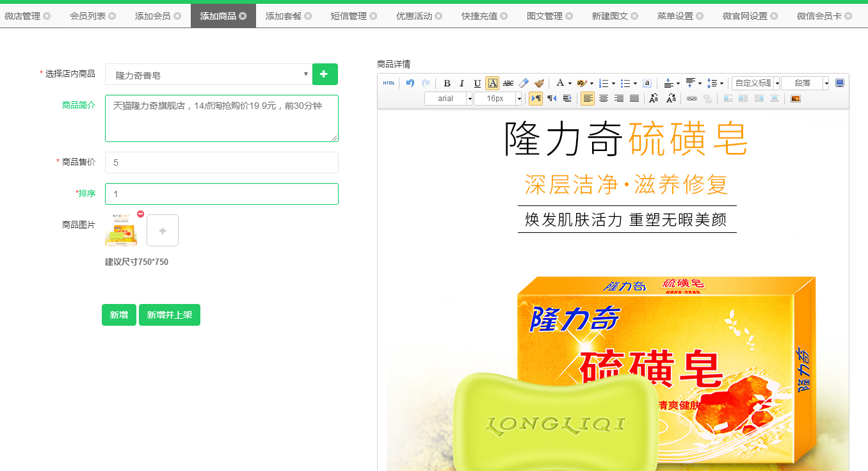The width and height of the screenshot is (868, 471).
Task: Click the 新增 button
Action: click(119, 315)
